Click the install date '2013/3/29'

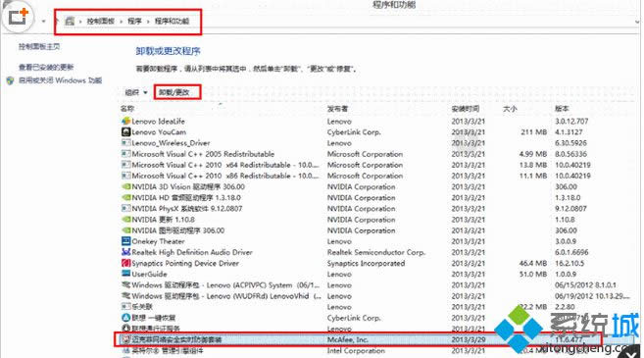point(469,339)
